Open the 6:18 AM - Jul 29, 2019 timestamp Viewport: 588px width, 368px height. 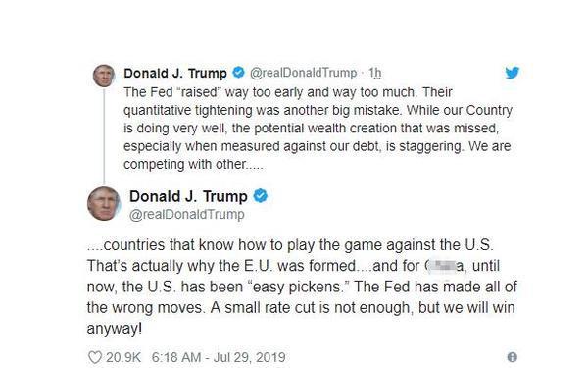219,357
